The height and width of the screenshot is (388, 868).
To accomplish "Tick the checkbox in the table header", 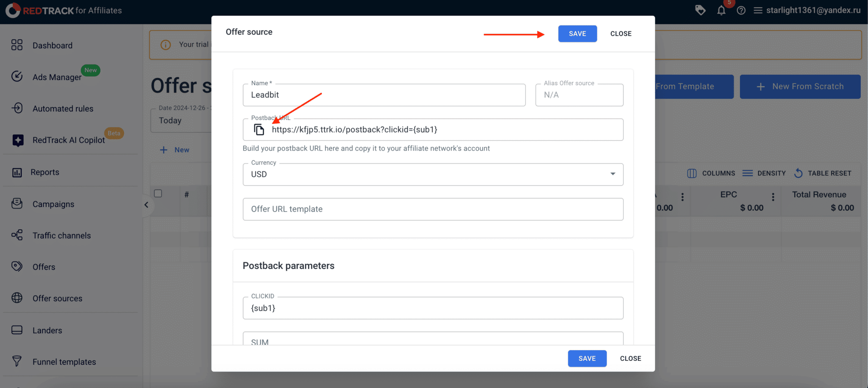I will [x=158, y=193].
